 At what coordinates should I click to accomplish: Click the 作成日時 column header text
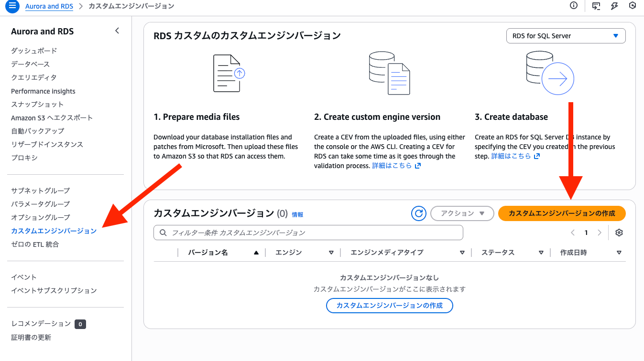573,253
